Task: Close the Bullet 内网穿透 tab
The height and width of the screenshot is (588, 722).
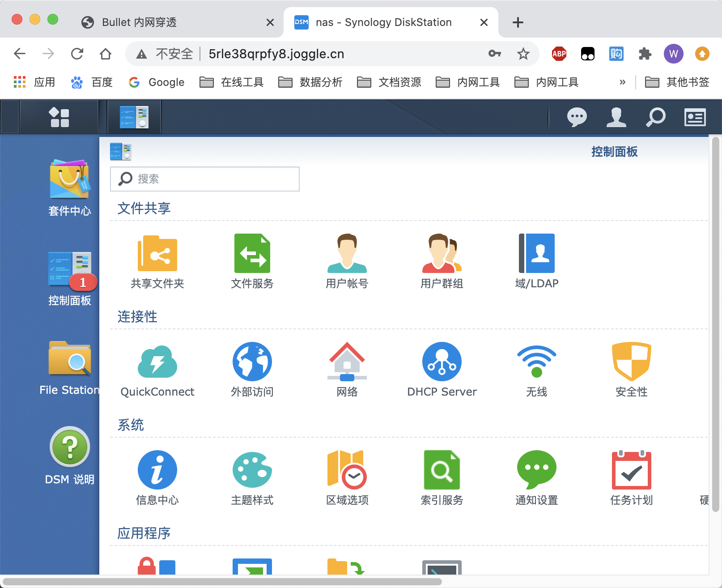Action: pos(270,22)
